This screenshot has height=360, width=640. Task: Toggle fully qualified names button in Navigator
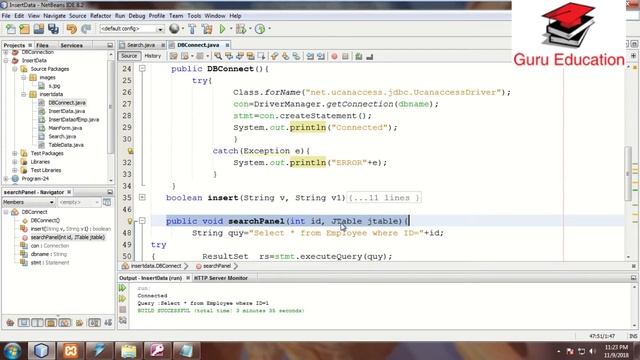(x=79, y=323)
